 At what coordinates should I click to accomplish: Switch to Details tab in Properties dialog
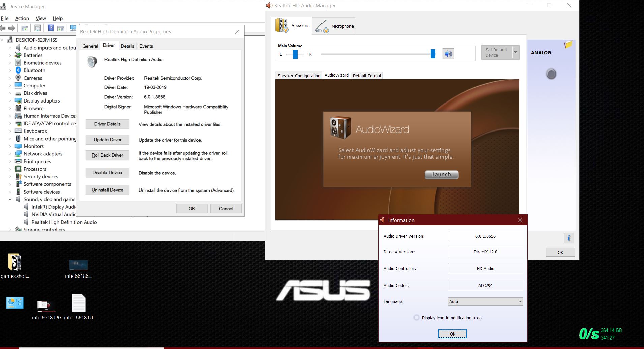127,46
